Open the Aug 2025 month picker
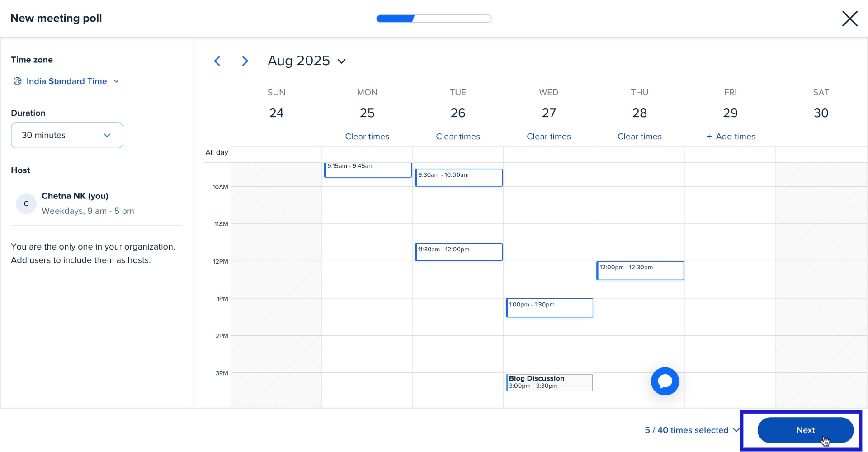 pos(307,61)
